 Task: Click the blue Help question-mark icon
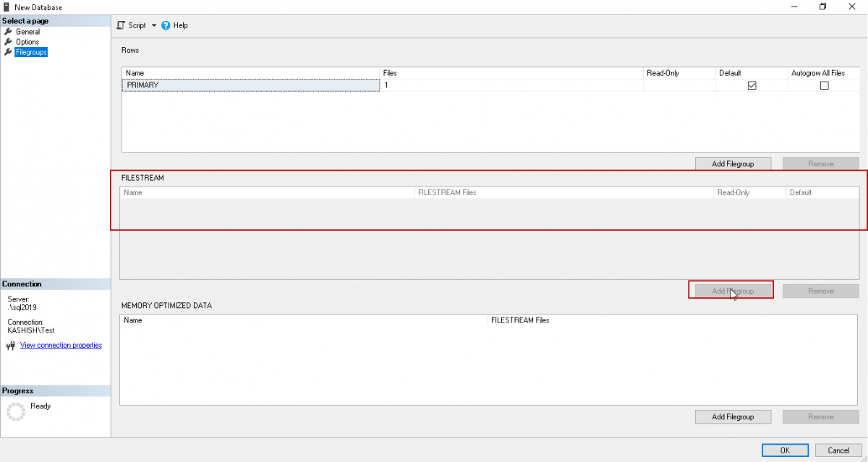(x=166, y=25)
